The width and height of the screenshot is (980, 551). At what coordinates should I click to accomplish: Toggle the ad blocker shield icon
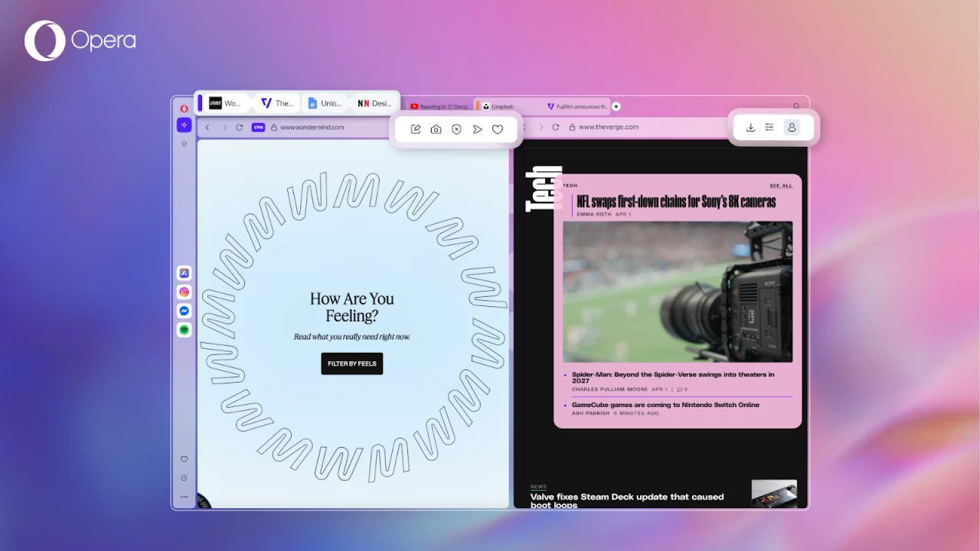(x=456, y=129)
